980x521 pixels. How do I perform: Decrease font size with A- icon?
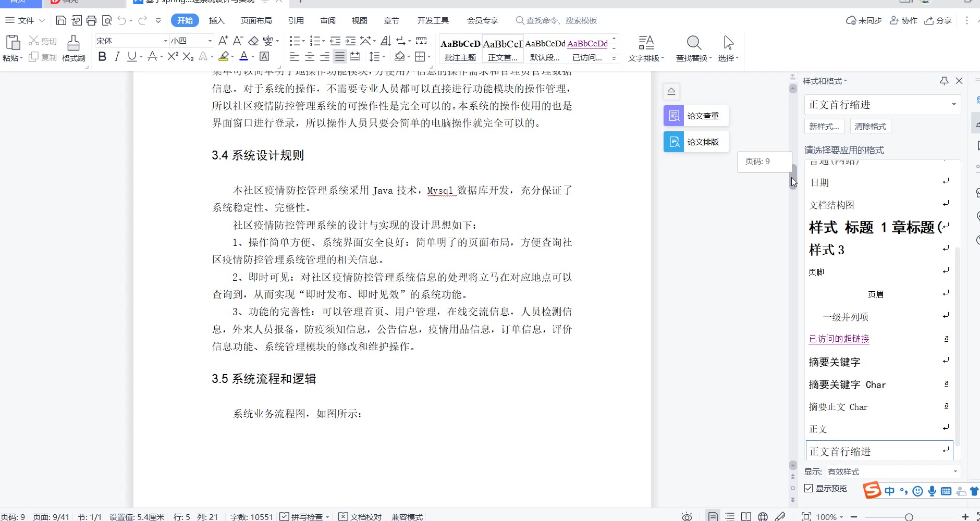pyautogui.click(x=238, y=41)
